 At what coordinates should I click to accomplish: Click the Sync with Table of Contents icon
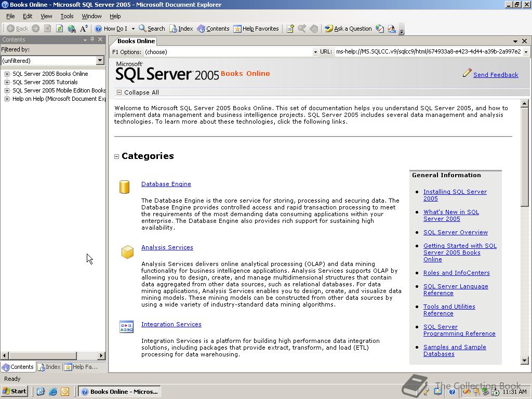(314, 29)
